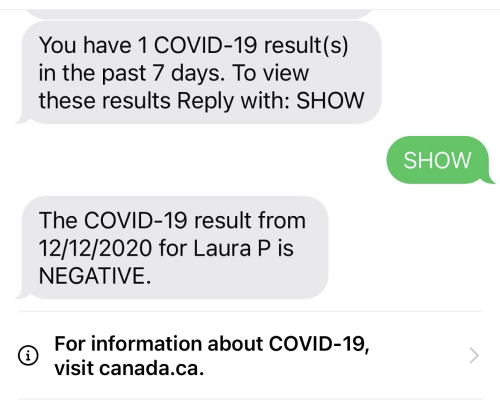Screen dimensions: 500x405
Task: Open the chevron arrow beside canada.ca banner
Action: click(x=474, y=355)
